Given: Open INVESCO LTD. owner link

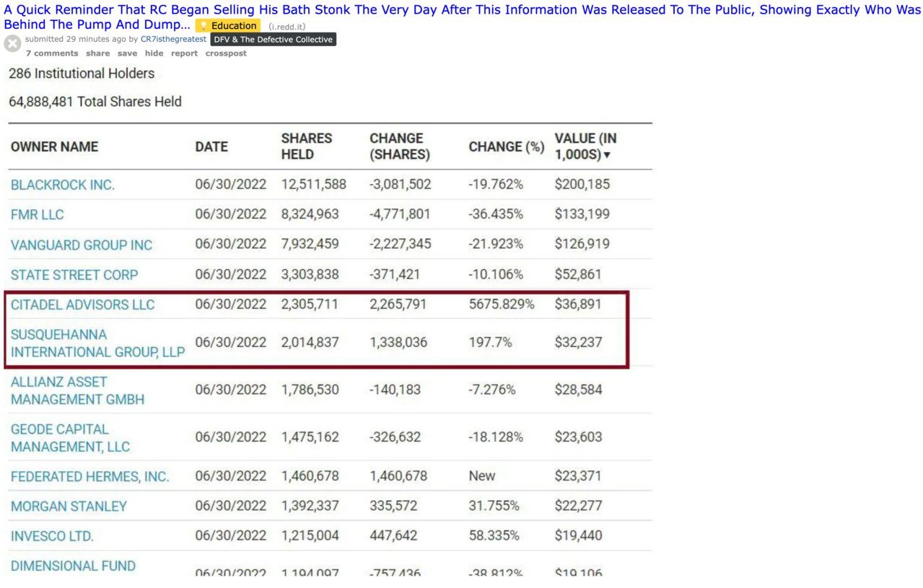Looking at the screenshot, I should pyautogui.click(x=52, y=537).
